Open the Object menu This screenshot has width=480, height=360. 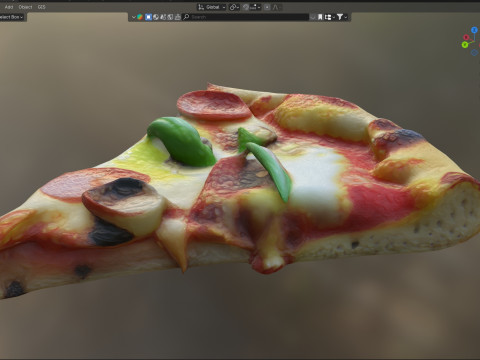[25, 7]
